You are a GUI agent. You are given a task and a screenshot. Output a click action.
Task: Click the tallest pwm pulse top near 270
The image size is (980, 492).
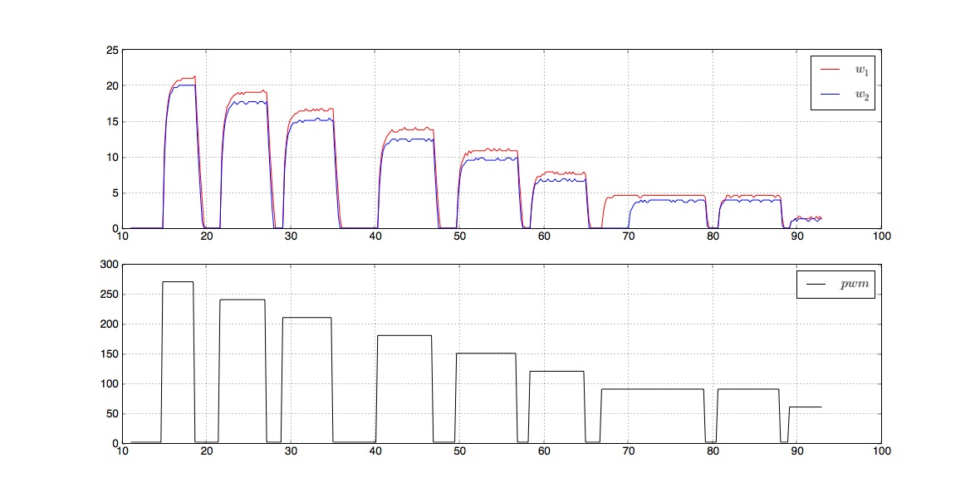pyautogui.click(x=178, y=281)
